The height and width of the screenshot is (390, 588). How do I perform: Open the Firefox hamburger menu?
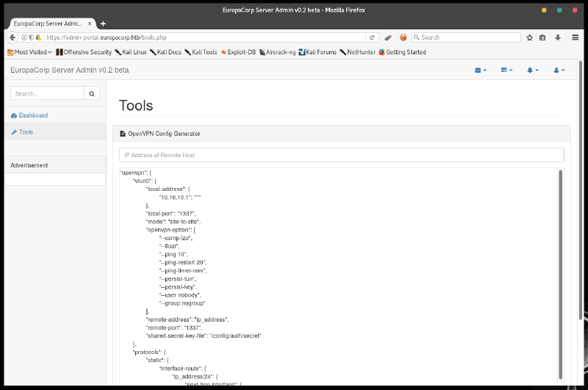click(576, 37)
